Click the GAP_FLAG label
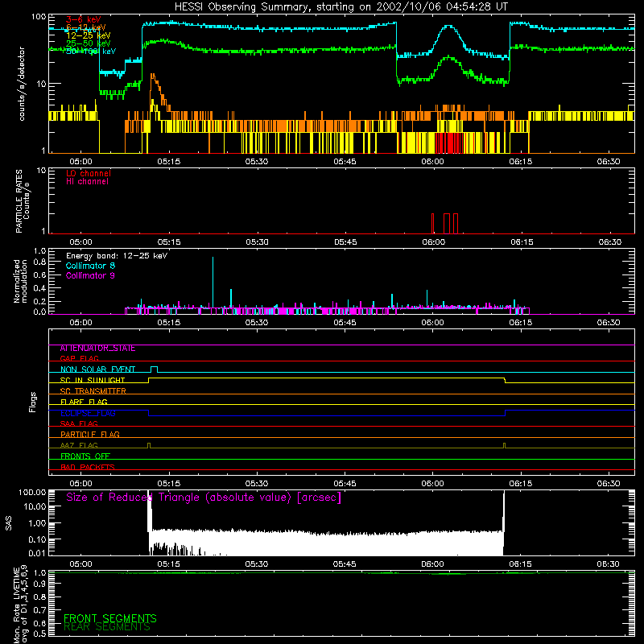This screenshot has width=644, height=644. [x=79, y=358]
